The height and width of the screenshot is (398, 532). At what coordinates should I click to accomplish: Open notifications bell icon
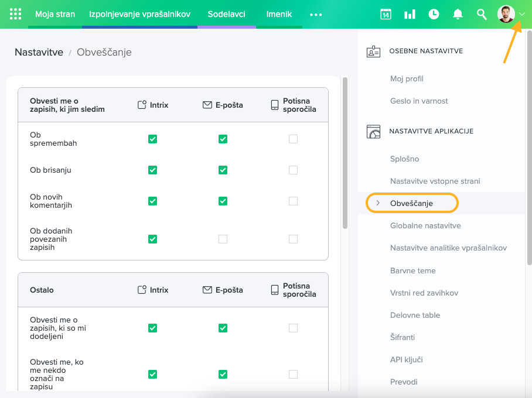tap(458, 15)
